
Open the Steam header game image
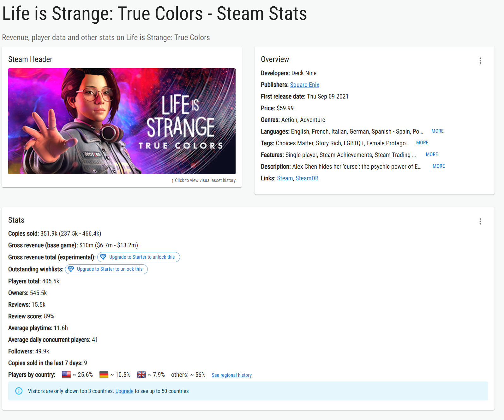122,121
